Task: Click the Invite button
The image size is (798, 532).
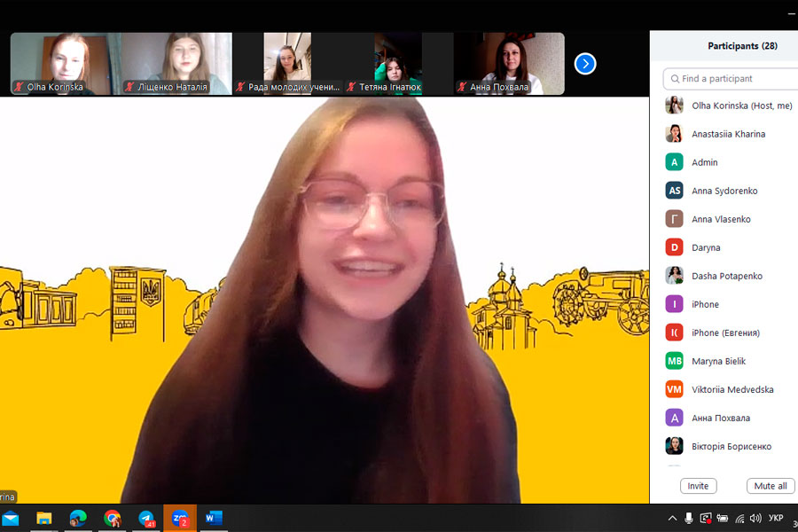Action: pyautogui.click(x=699, y=486)
